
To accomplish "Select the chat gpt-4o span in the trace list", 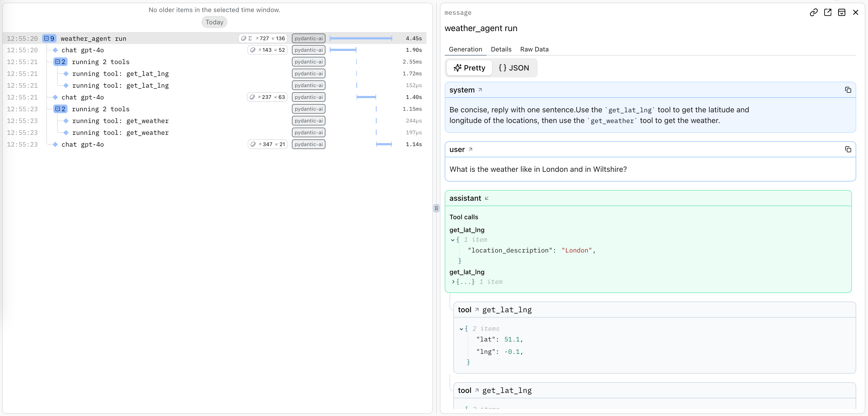I will coord(82,50).
